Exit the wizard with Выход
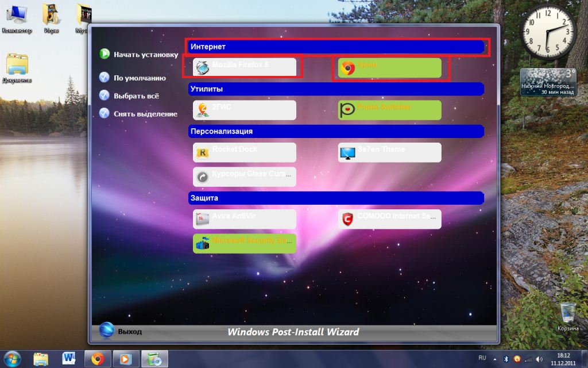This screenshot has height=368, width=588. 121,331
